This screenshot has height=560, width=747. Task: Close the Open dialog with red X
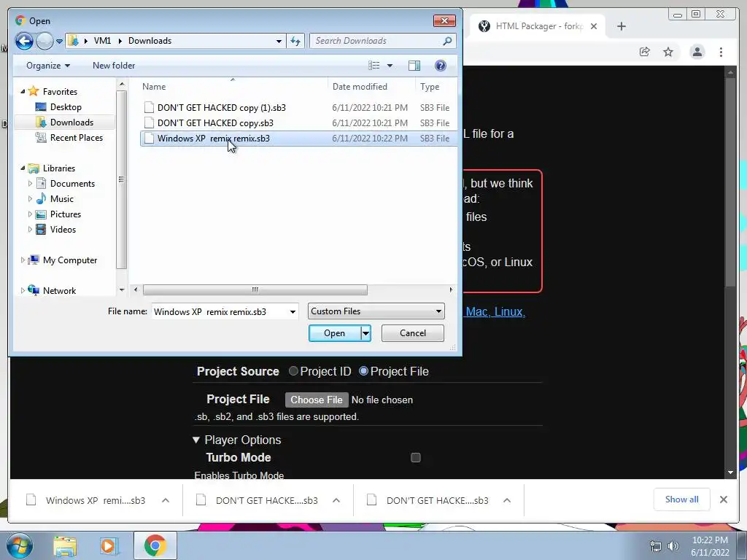(444, 21)
